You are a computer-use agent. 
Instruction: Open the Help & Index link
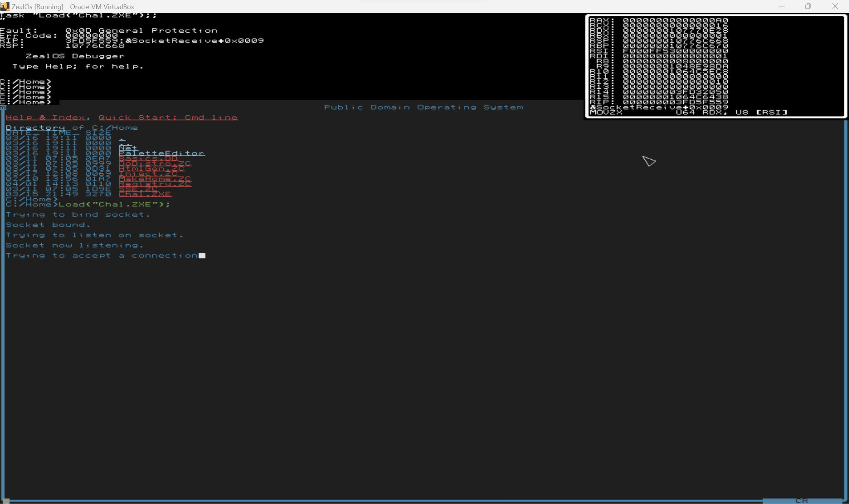pos(45,118)
